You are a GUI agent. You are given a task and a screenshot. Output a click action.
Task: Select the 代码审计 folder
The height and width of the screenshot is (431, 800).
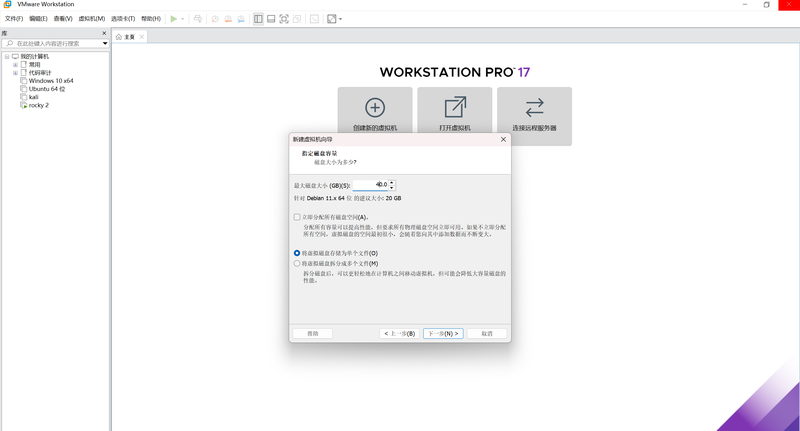click(x=40, y=73)
